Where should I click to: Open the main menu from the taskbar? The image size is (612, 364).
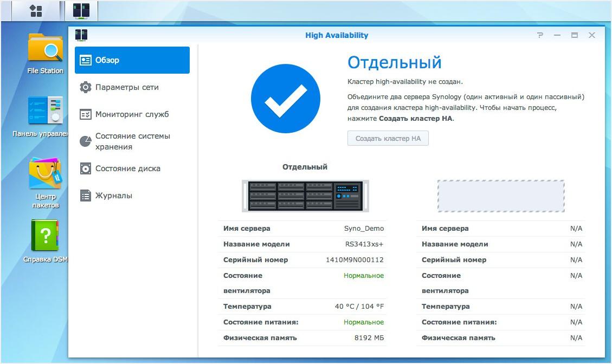(35, 10)
